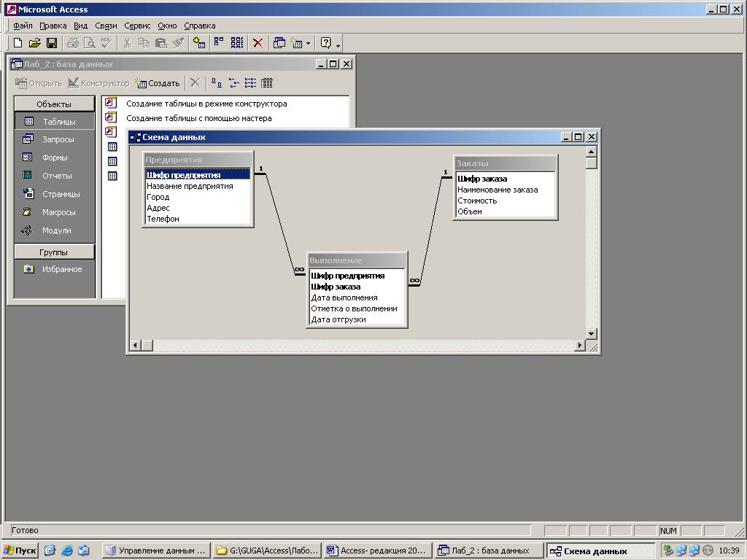Click the Open folder toolbar icon
The width and height of the screenshot is (747, 560).
(x=34, y=43)
